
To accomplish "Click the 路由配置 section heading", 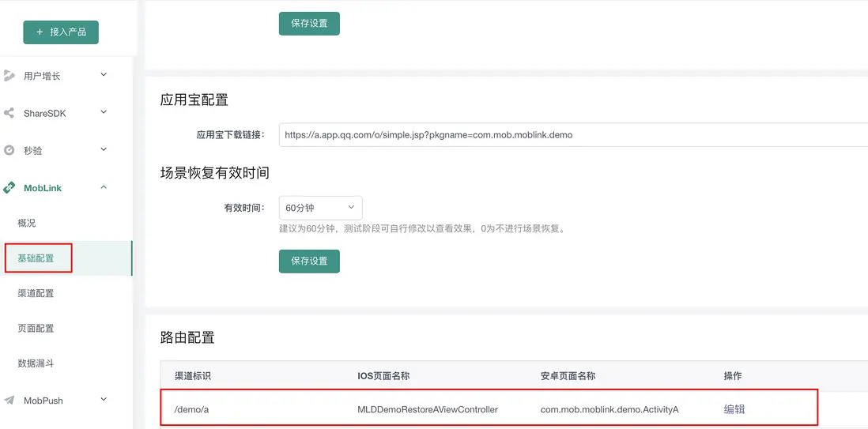I will click(x=187, y=337).
